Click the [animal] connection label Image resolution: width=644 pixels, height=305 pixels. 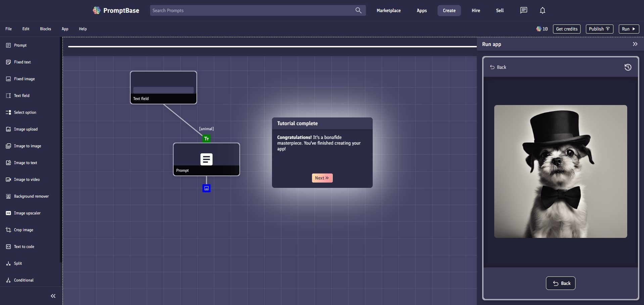pos(206,129)
